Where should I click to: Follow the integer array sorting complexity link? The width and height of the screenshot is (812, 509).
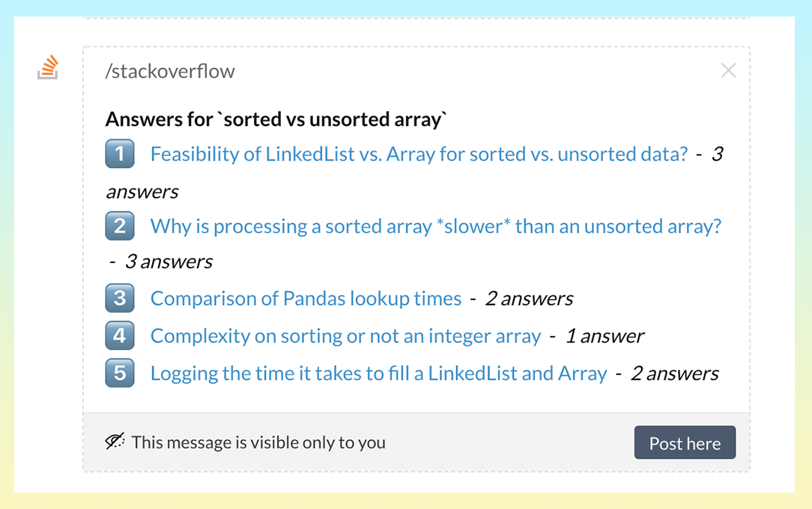point(345,336)
